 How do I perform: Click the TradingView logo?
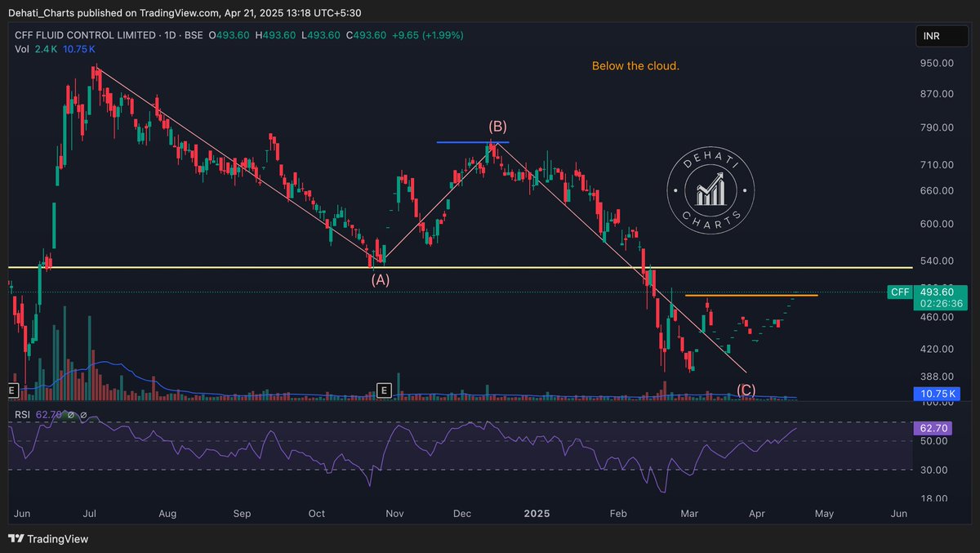[47, 539]
